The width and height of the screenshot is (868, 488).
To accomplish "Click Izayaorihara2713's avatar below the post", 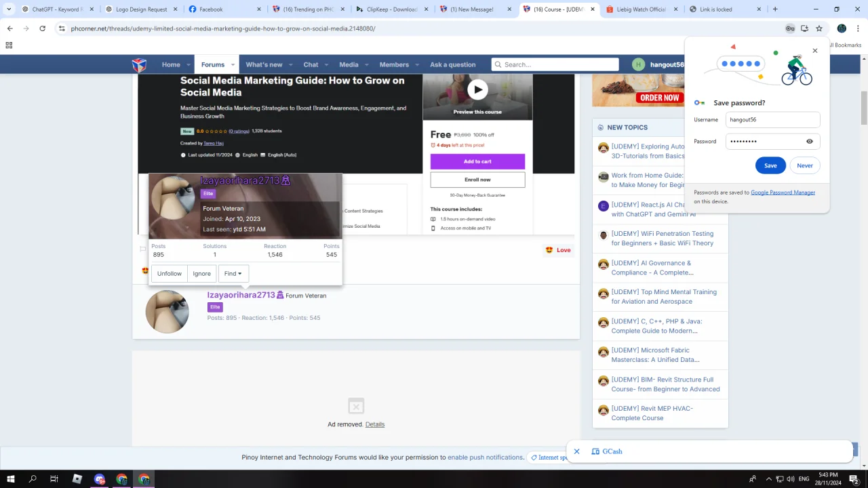I will (x=167, y=312).
